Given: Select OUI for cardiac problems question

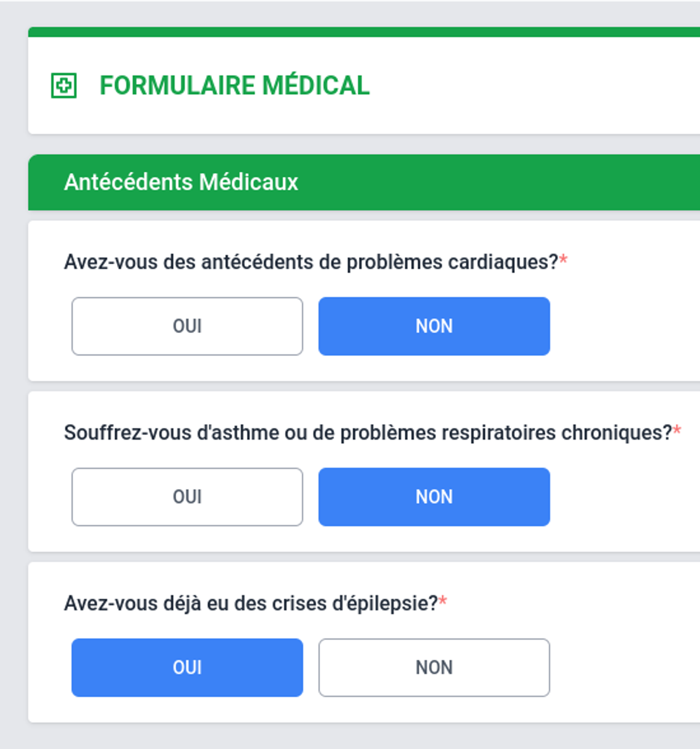Looking at the screenshot, I should pyautogui.click(x=187, y=326).
